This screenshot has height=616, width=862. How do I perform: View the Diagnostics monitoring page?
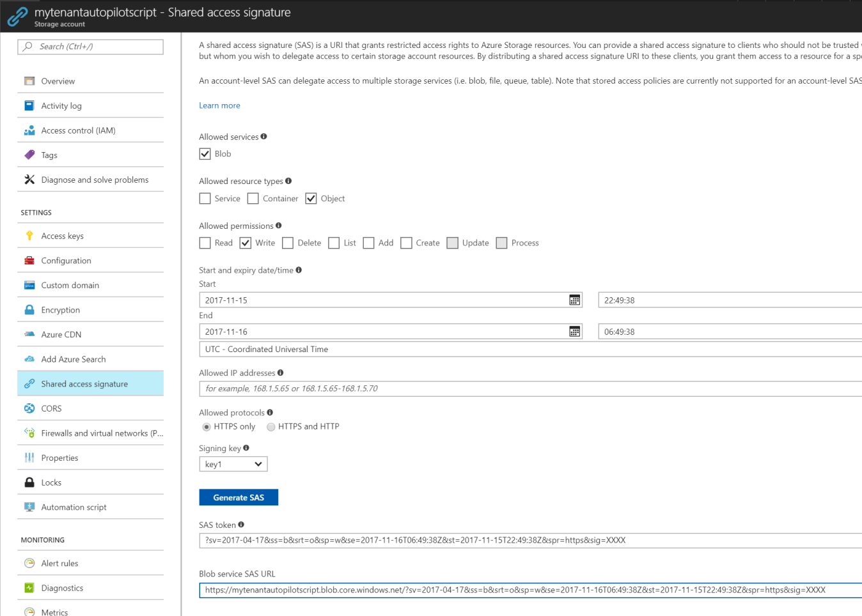(63, 587)
